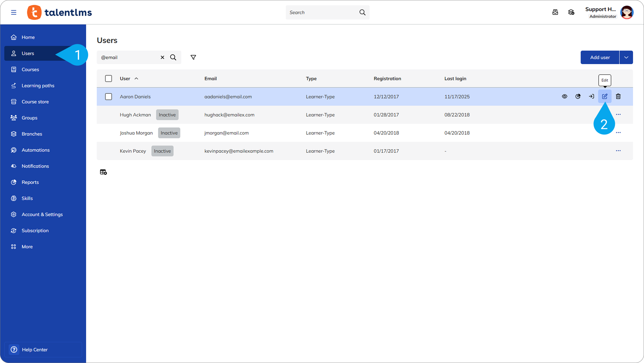Sort by the User column header arrow

point(137,79)
